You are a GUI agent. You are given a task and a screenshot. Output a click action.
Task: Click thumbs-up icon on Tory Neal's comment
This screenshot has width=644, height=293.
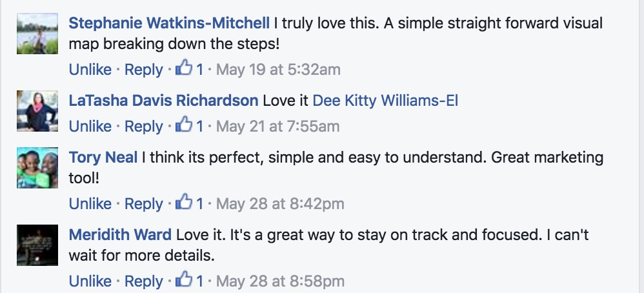point(185,203)
